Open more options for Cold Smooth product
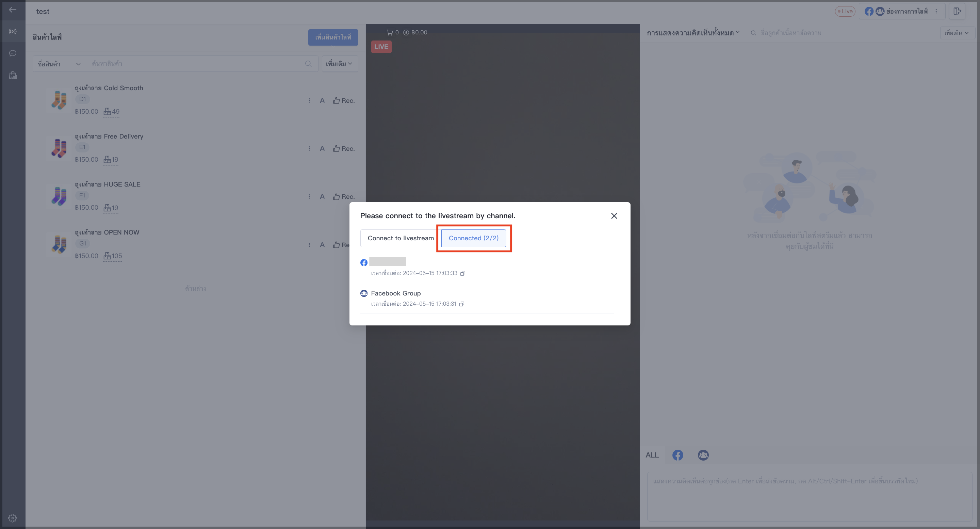980x529 pixels. 309,100
